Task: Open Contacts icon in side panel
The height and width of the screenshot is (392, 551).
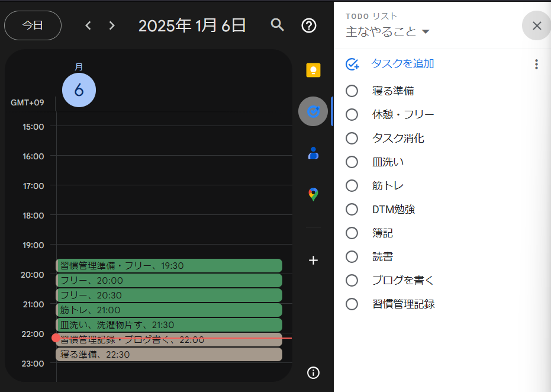Action: [313, 153]
